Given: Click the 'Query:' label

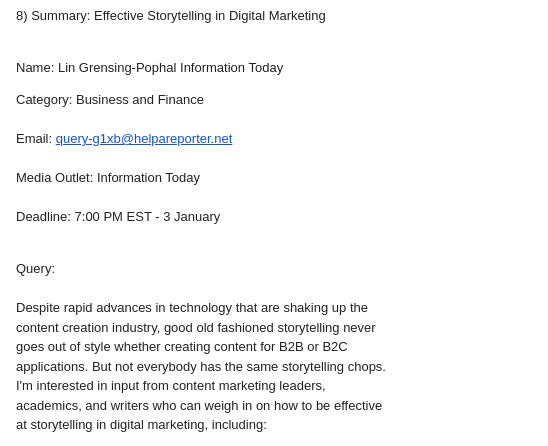Looking at the screenshot, I should point(35,269).
